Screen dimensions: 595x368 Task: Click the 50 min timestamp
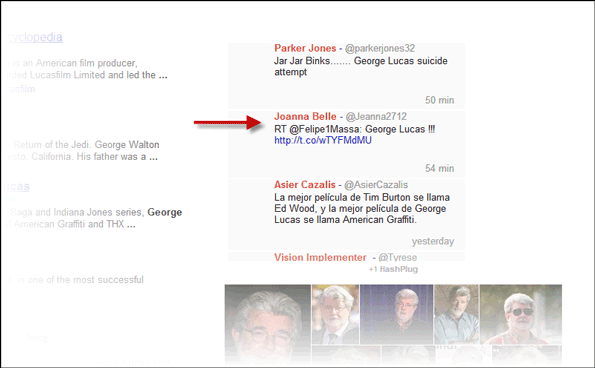tap(439, 100)
